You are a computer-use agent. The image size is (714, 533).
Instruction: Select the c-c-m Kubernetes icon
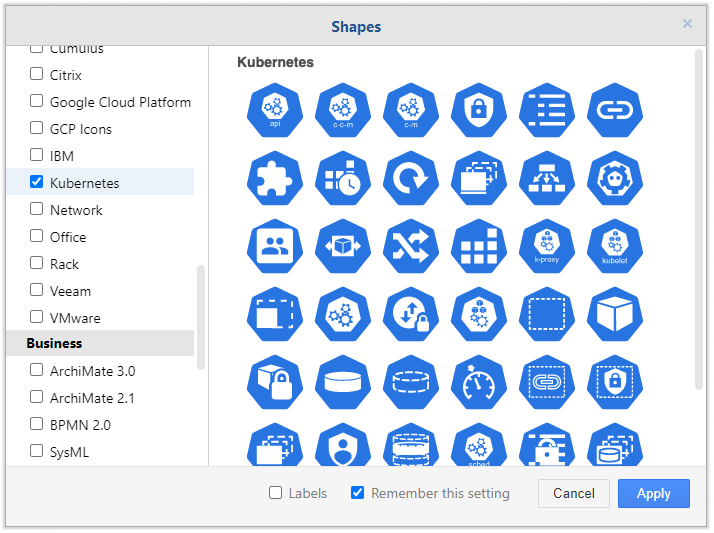(x=343, y=110)
